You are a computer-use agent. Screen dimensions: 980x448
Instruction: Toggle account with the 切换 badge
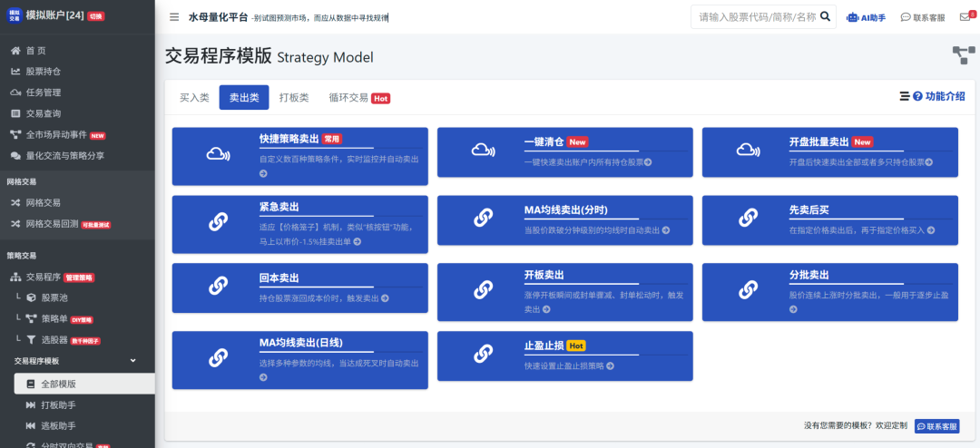(x=96, y=16)
